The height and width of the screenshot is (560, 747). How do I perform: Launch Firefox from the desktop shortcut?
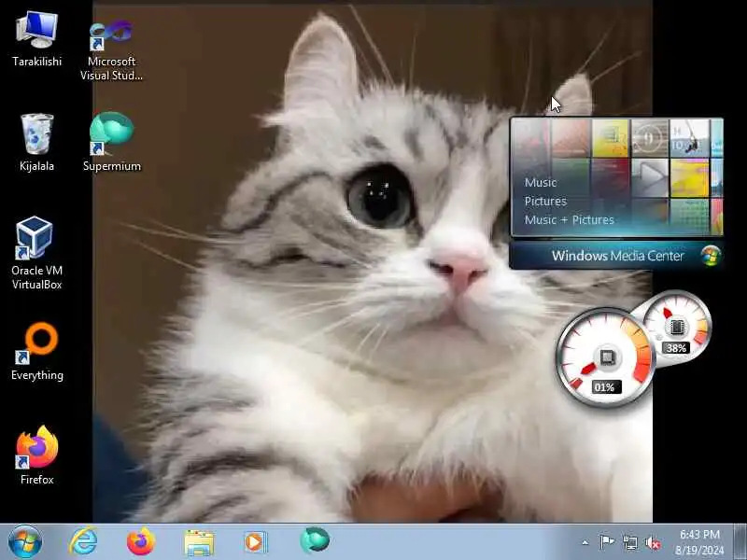pyautogui.click(x=36, y=455)
